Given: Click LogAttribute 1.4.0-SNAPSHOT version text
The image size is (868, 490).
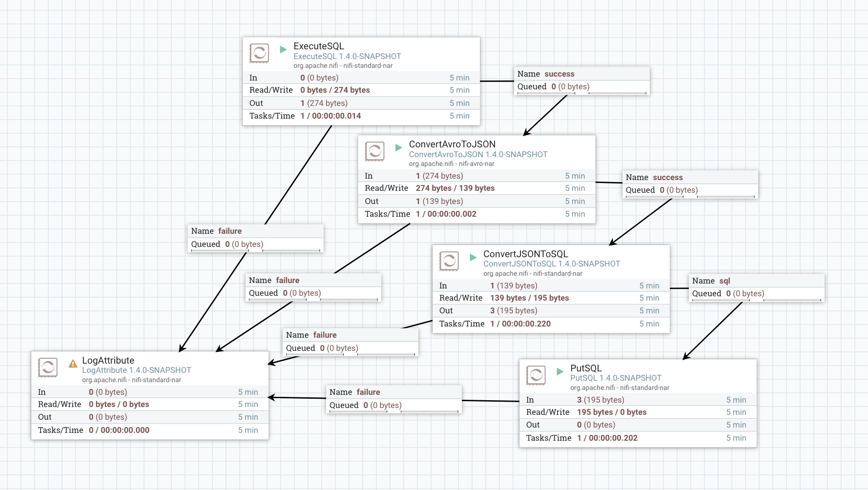Looking at the screenshot, I should (137, 370).
